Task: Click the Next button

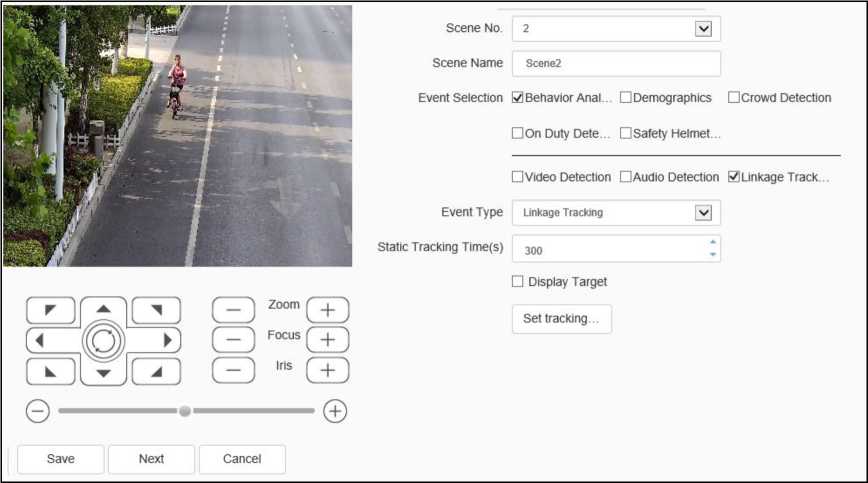Action: (151, 459)
